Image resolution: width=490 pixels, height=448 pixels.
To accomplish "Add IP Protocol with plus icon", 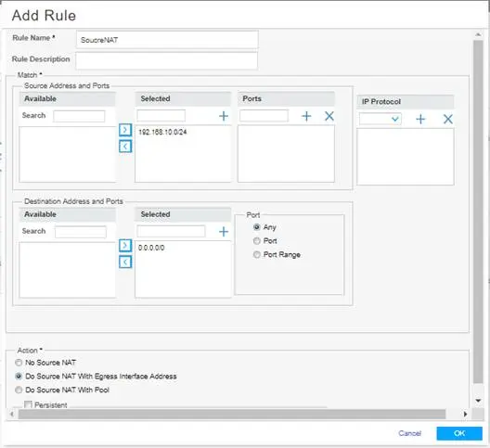I will (x=420, y=119).
